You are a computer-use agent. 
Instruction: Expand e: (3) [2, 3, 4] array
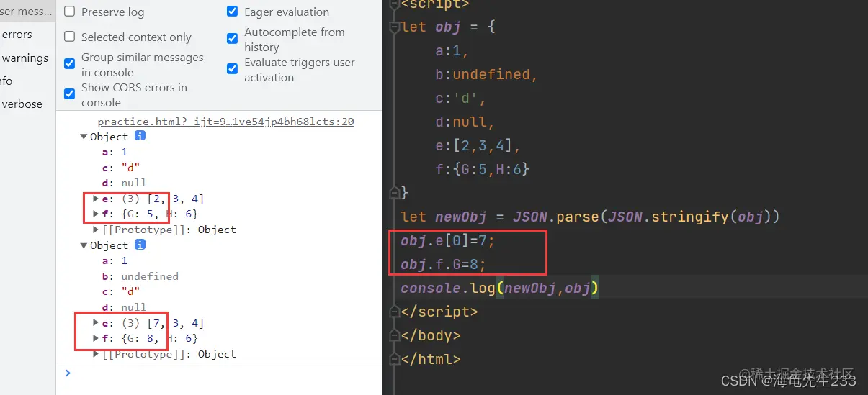click(97, 199)
